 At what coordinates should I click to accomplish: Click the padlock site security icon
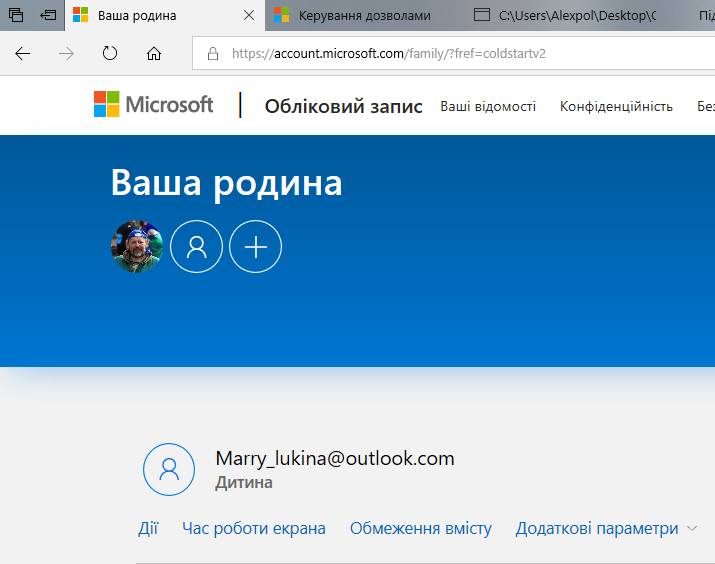212,54
